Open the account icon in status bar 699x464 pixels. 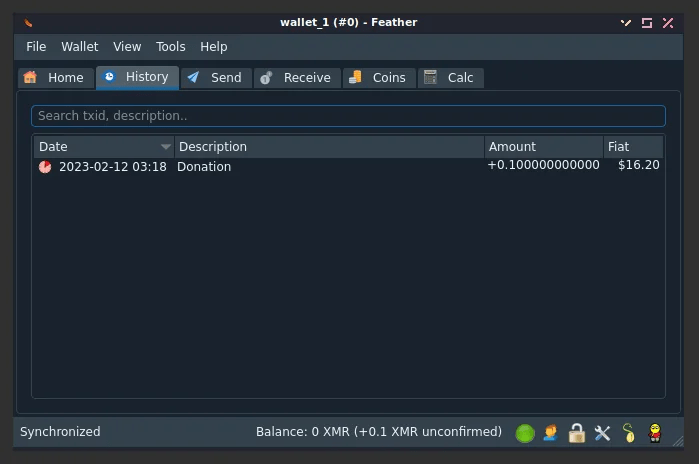pyautogui.click(x=551, y=432)
